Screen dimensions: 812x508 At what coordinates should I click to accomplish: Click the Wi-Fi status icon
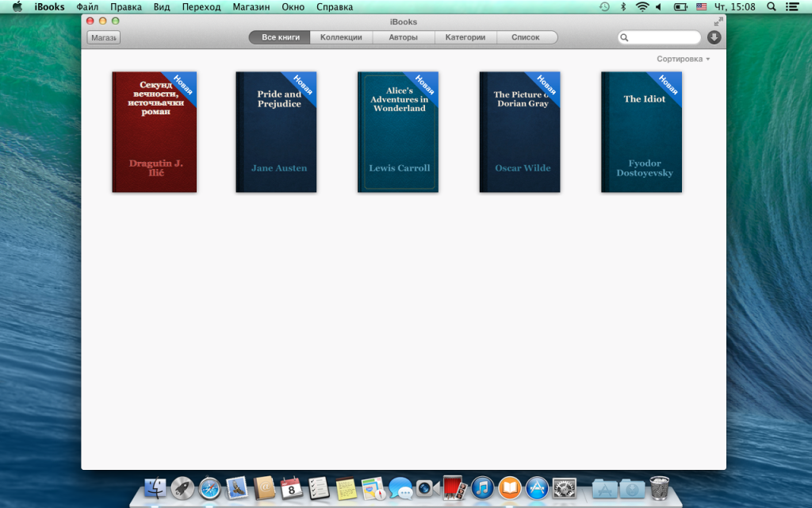click(x=642, y=6)
